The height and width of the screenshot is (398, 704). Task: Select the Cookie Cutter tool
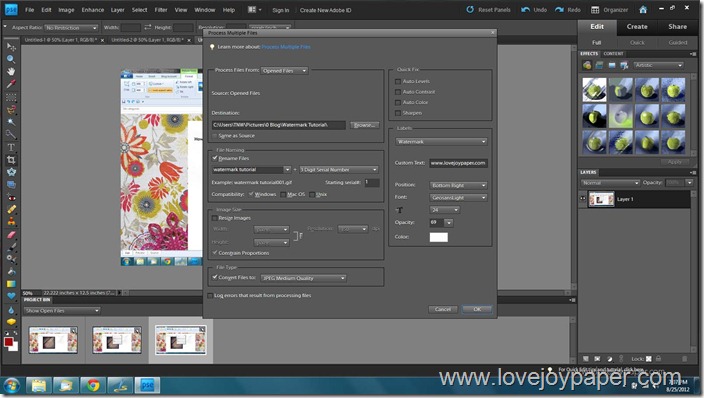tap(11, 172)
